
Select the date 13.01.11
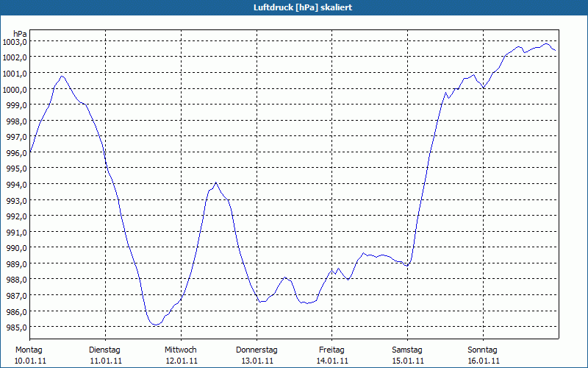point(257,361)
